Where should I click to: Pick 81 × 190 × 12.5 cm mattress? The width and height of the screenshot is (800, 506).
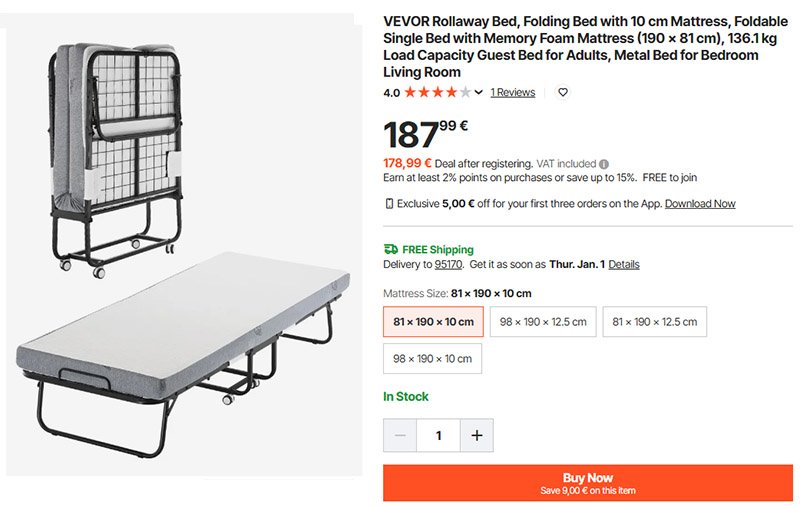coord(654,322)
